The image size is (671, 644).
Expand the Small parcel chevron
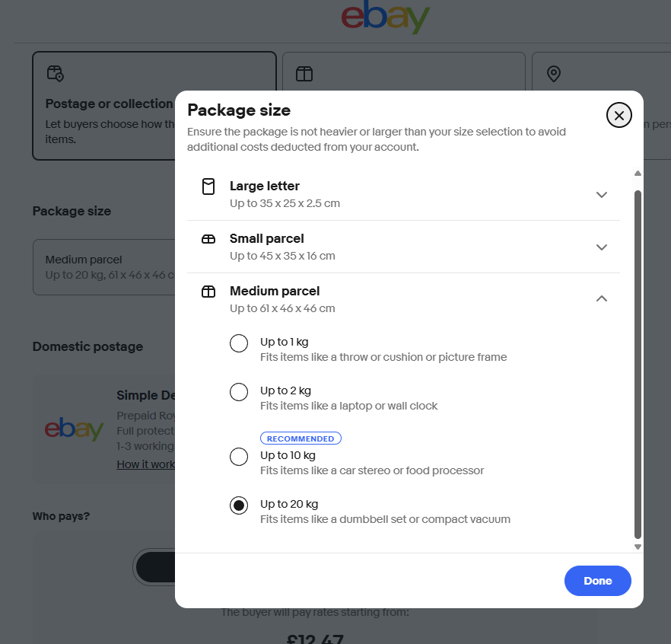602,247
